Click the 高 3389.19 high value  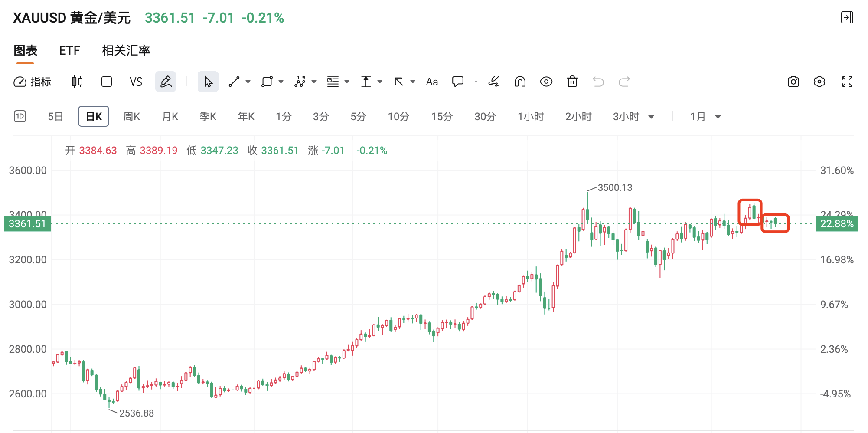pyautogui.click(x=152, y=151)
